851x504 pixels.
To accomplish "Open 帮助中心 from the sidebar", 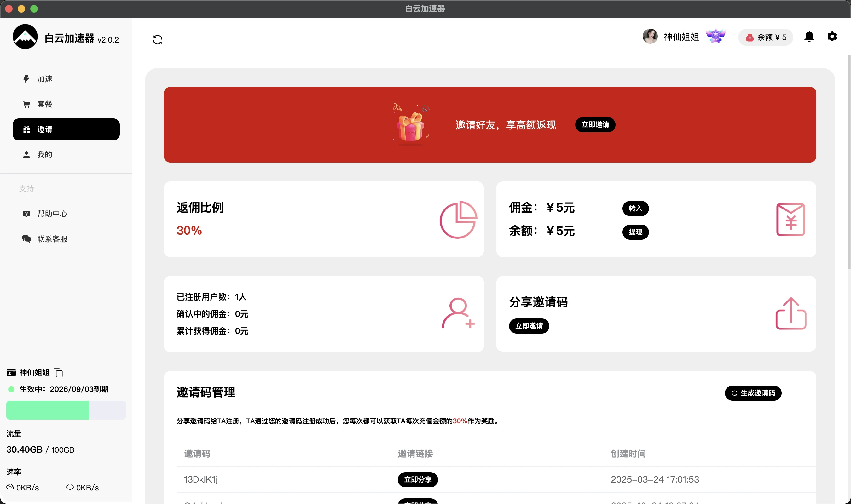I will (52, 214).
